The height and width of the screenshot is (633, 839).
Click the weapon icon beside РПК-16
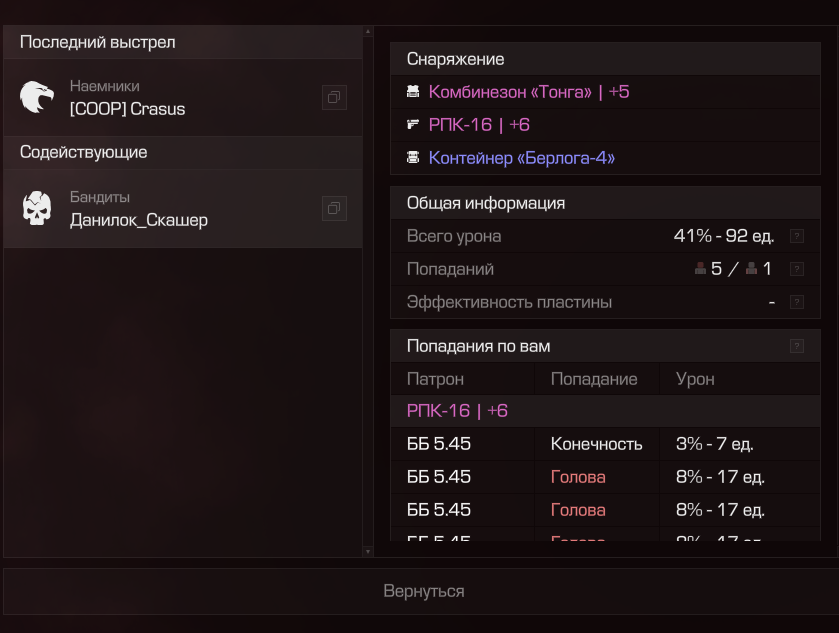(x=413, y=125)
